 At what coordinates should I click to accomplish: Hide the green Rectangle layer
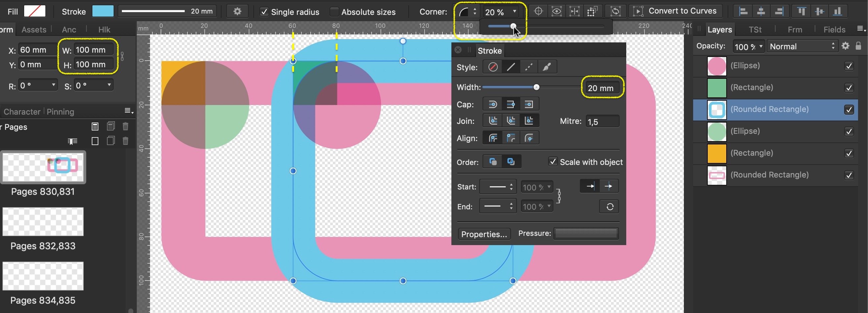pyautogui.click(x=849, y=87)
